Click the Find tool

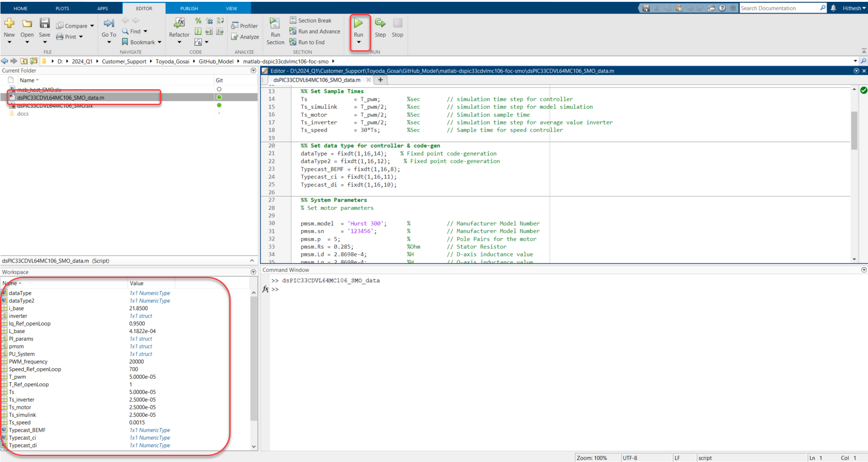[x=131, y=31]
